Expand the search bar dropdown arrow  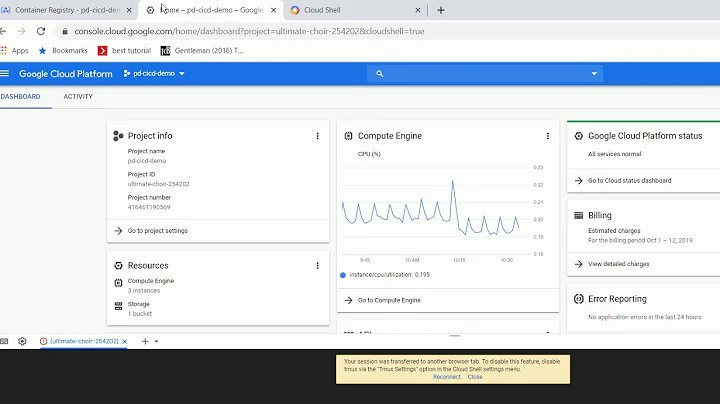pos(594,73)
